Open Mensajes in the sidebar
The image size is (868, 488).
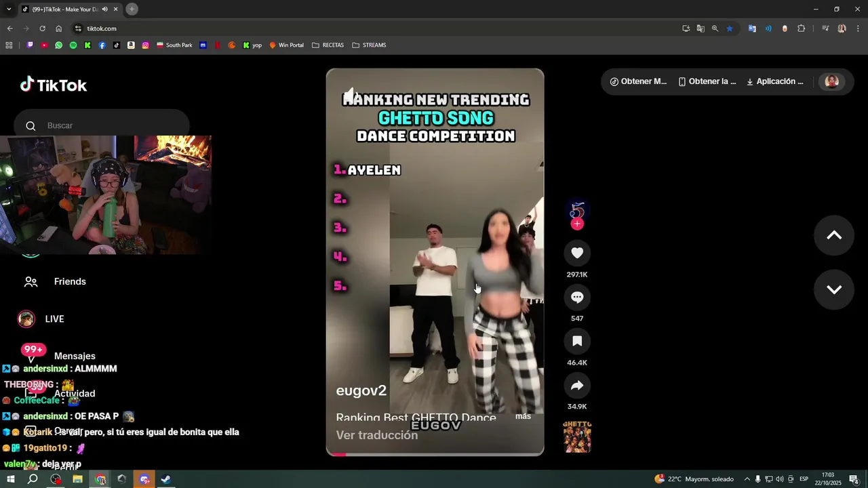75,356
